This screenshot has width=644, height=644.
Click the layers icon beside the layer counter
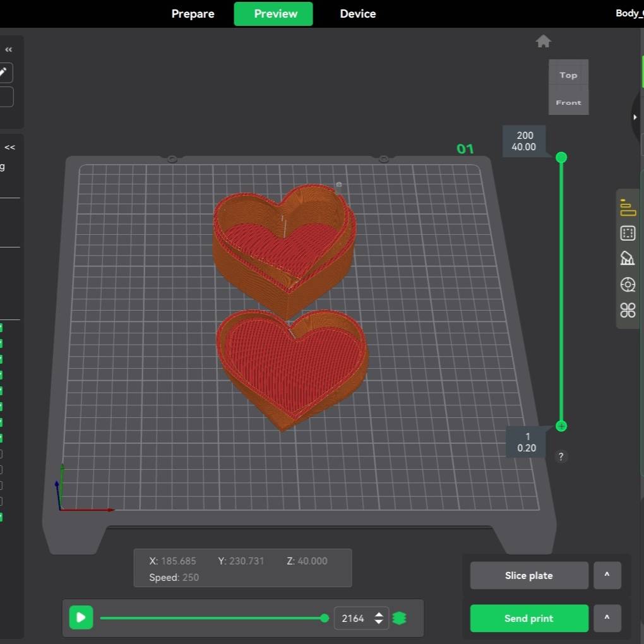(x=399, y=618)
